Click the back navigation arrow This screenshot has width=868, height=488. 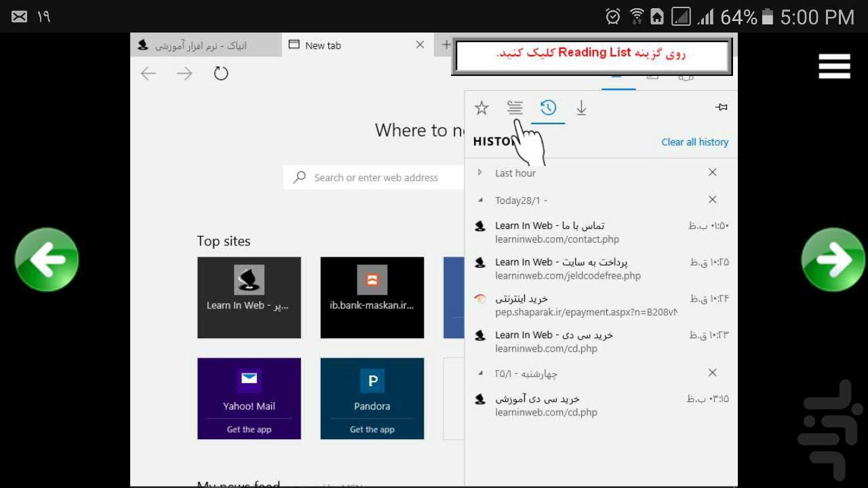click(x=149, y=73)
